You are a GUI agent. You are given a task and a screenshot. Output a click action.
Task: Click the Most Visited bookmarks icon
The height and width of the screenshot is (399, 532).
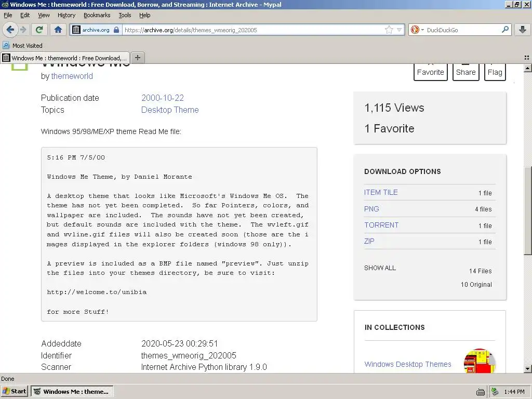coord(6,45)
